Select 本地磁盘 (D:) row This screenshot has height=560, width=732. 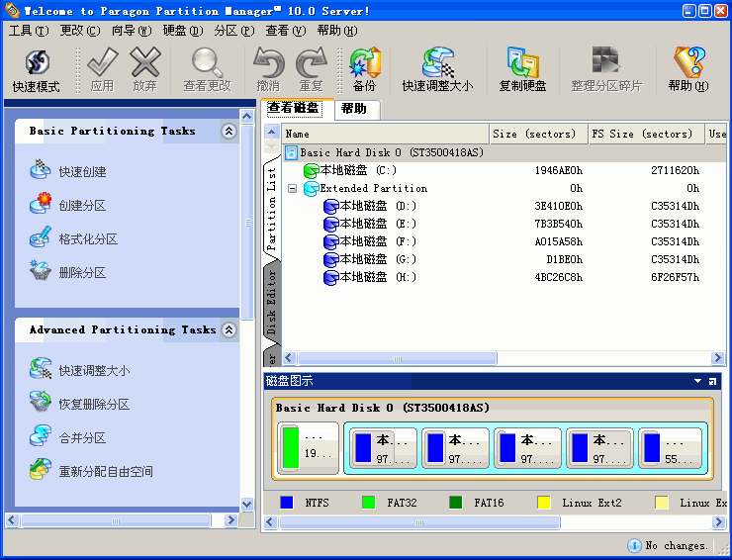504,206
